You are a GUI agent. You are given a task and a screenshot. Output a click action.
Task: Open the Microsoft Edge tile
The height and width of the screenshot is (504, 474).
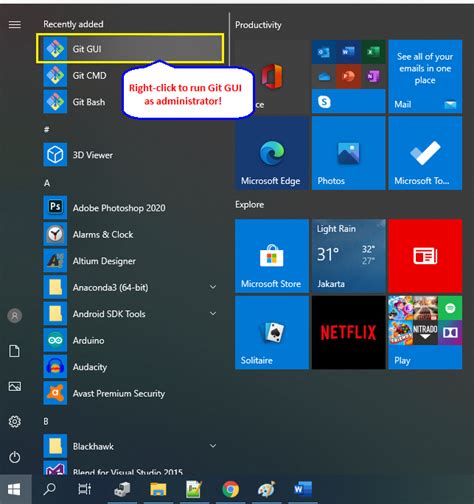(x=272, y=153)
